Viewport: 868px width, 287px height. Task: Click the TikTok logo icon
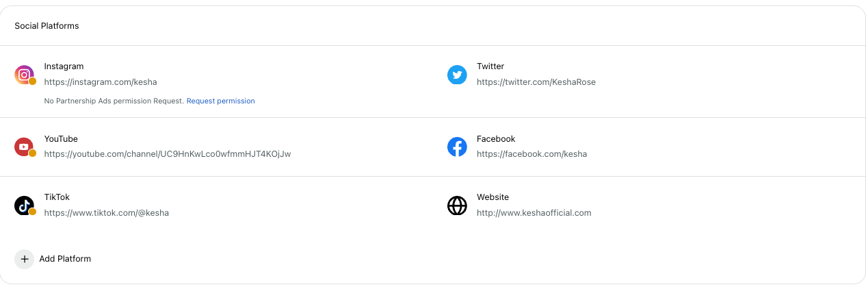pyautogui.click(x=25, y=205)
